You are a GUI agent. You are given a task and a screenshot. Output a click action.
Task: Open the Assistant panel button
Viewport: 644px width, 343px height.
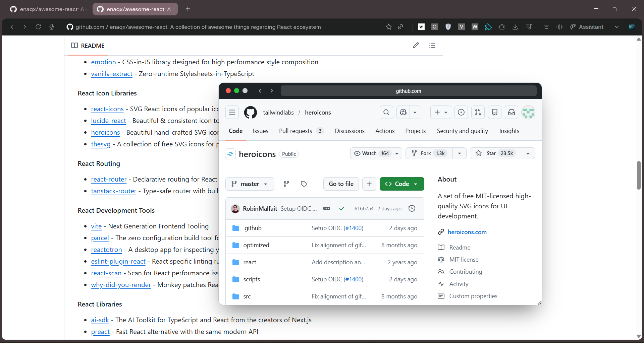pos(587,27)
